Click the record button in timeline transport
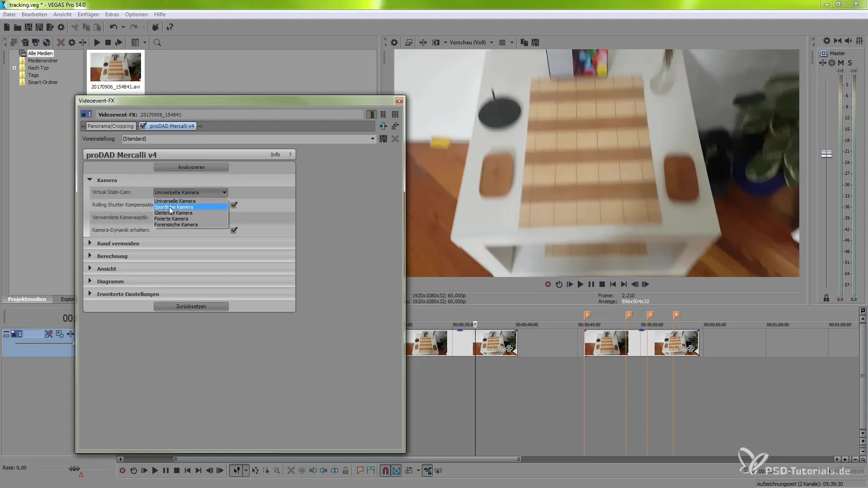Image resolution: width=868 pixels, height=488 pixels. [x=122, y=471]
